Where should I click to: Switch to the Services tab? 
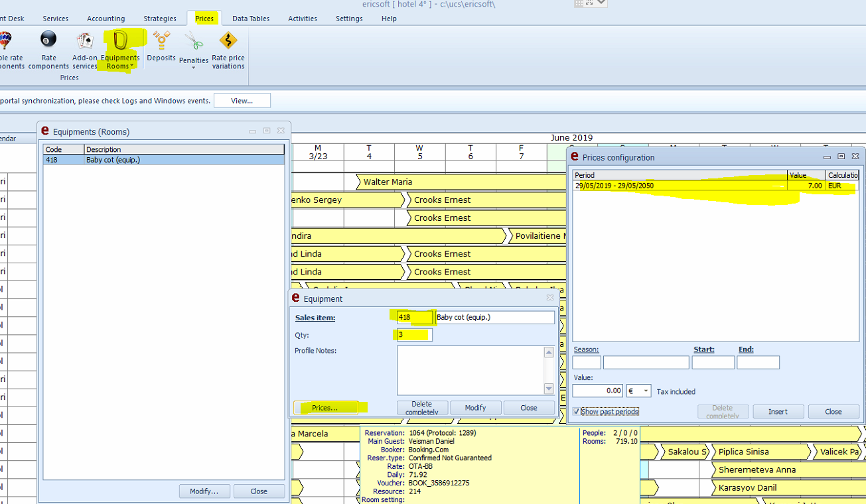[x=56, y=19]
